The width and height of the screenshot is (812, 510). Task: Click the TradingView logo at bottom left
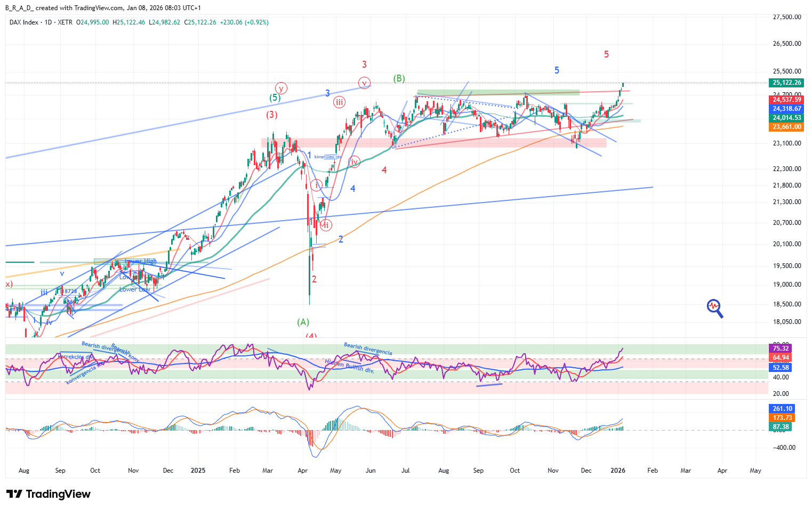pos(48,494)
